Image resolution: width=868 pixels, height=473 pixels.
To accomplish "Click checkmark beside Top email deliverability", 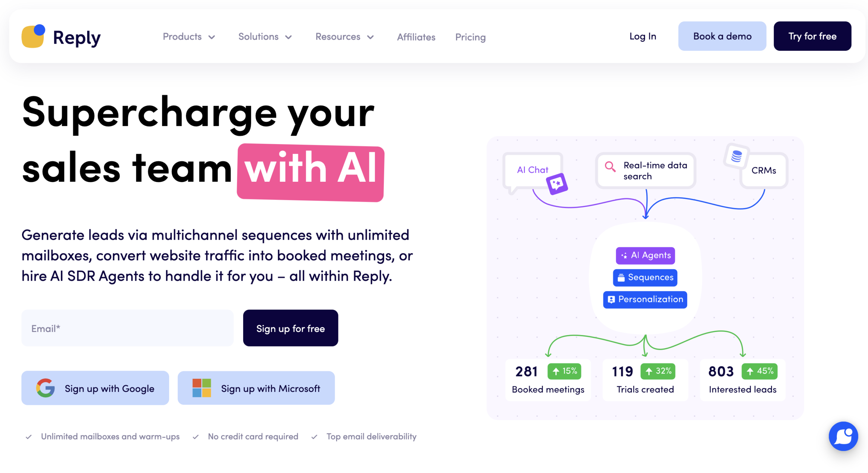I will pos(314,437).
